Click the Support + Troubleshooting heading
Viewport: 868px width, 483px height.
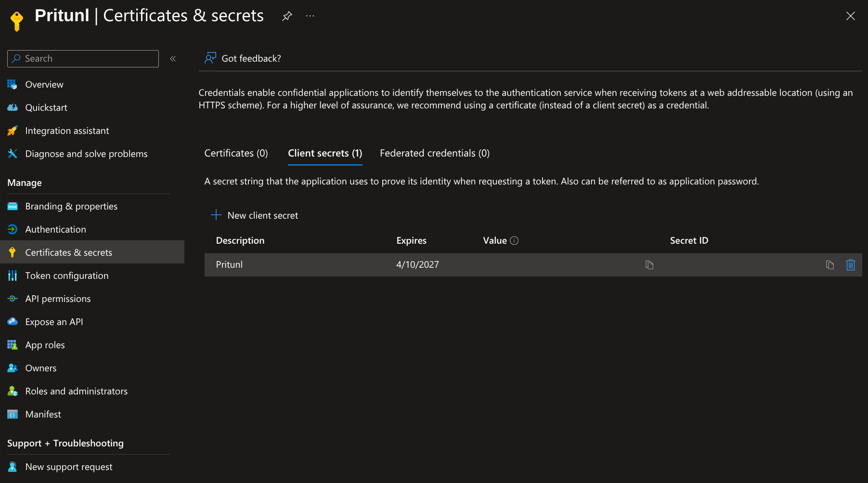point(65,444)
